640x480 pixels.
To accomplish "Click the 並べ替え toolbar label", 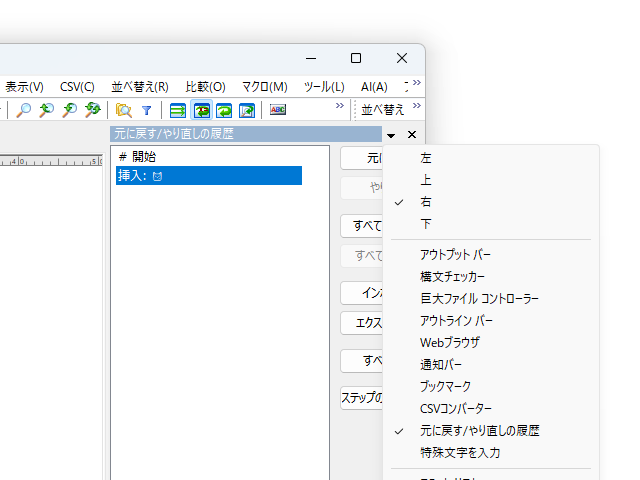I will point(382,110).
